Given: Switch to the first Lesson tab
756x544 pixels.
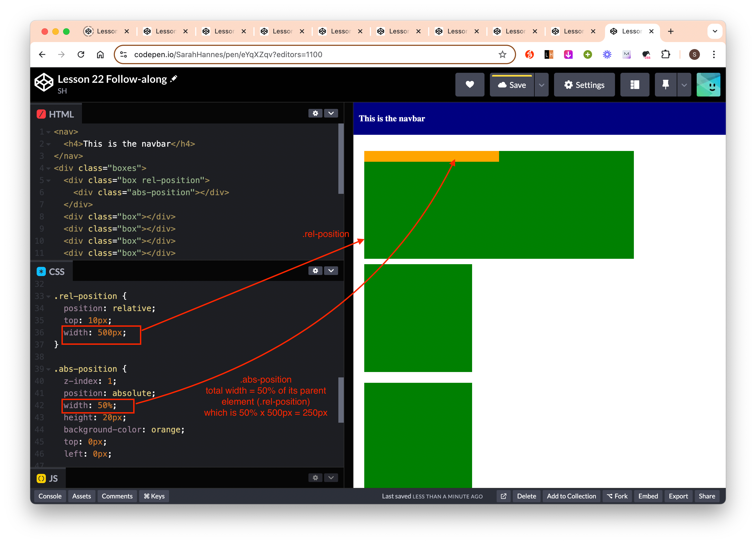Looking at the screenshot, I should (x=106, y=31).
